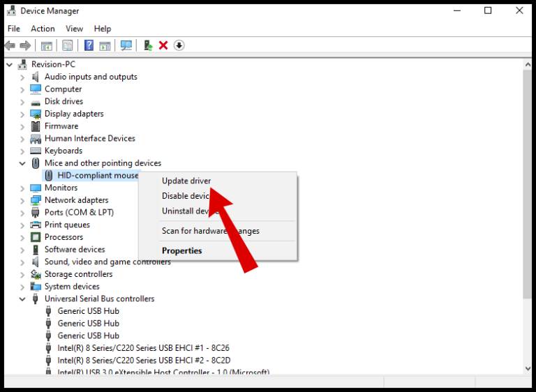Collapse Universal Serial Bus controllers node
The image size is (536, 392).
coord(22,299)
